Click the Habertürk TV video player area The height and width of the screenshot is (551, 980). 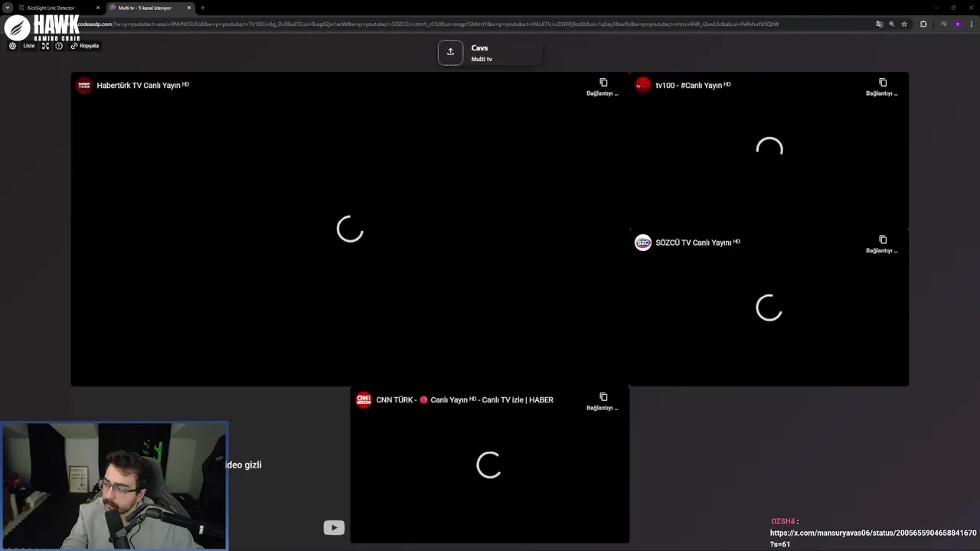point(350,230)
